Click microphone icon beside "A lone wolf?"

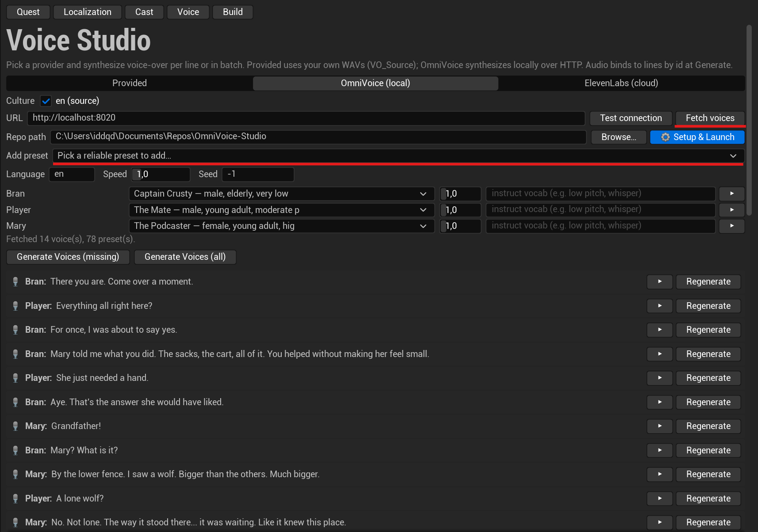[15, 498]
